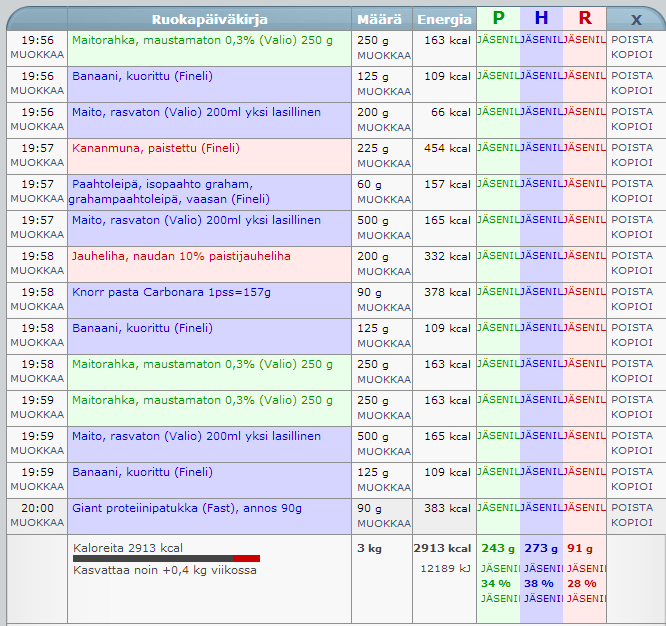666x626 pixels.
Task: Click POISTA for 19:56 Banaani row
Action: click(632, 76)
